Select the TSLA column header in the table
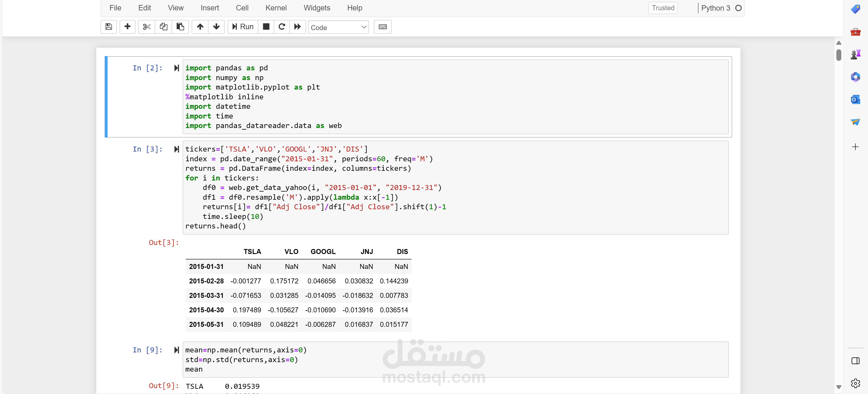Screen dimensions: 868x394 (252, 252)
